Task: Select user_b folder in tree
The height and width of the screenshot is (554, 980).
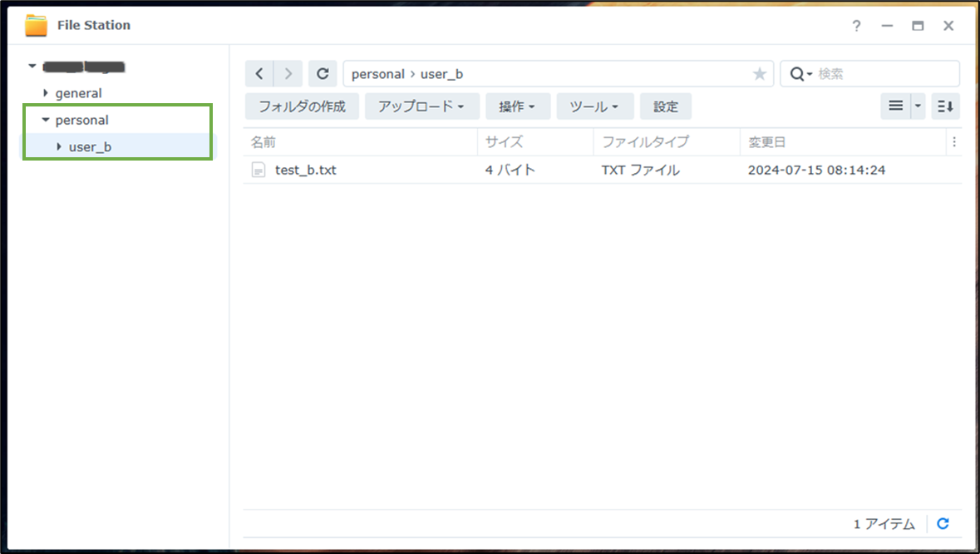Action: pos(90,147)
